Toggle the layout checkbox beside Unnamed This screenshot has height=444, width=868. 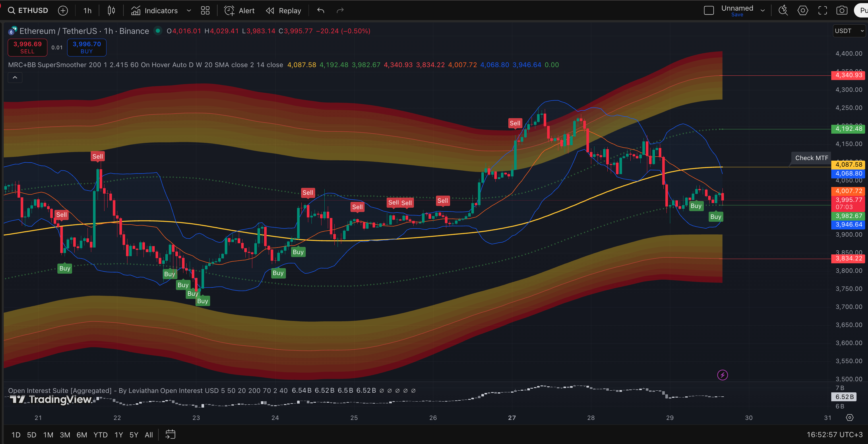[x=709, y=10]
